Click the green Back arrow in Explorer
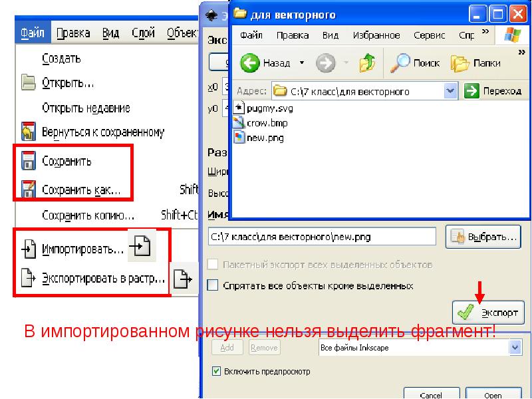This screenshot has width=532, height=399. click(250, 63)
